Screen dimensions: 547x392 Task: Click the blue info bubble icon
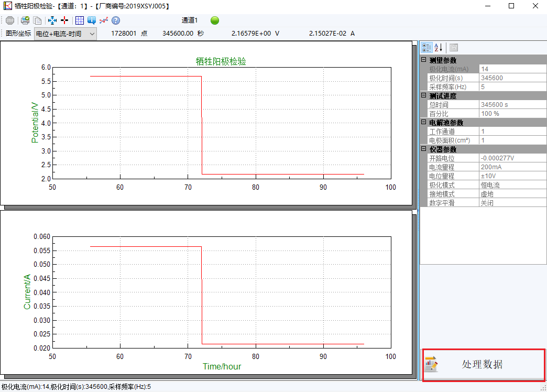[x=92, y=20]
